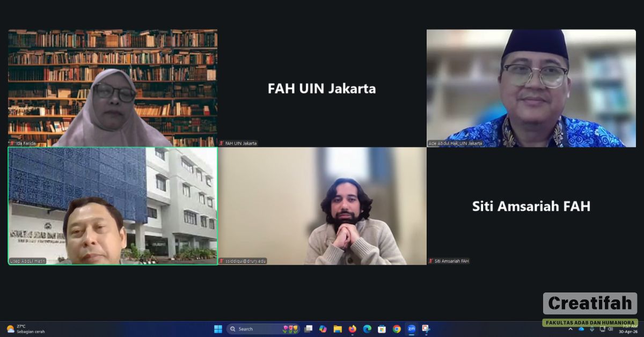Select Ade Abdul Hak's video tile
This screenshot has height=337, width=644.
tap(531, 88)
